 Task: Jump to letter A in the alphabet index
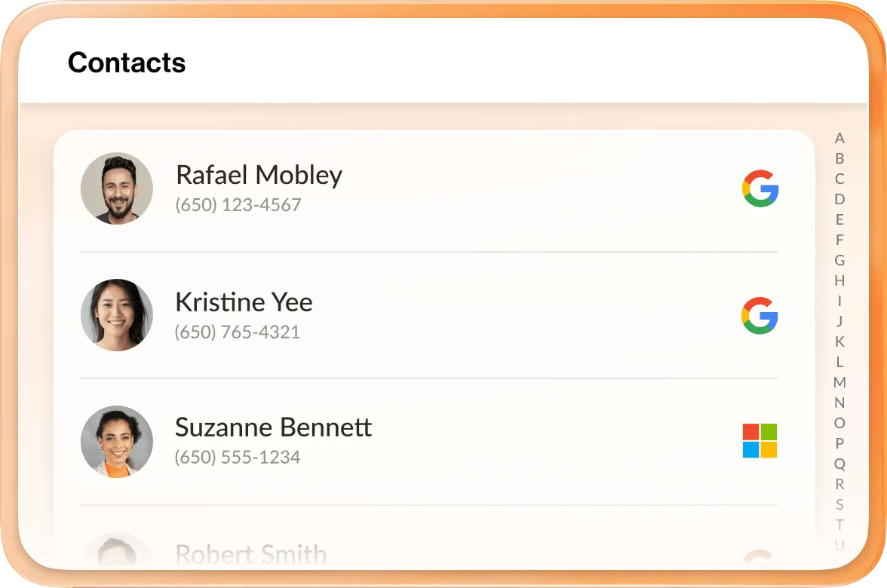tap(839, 139)
